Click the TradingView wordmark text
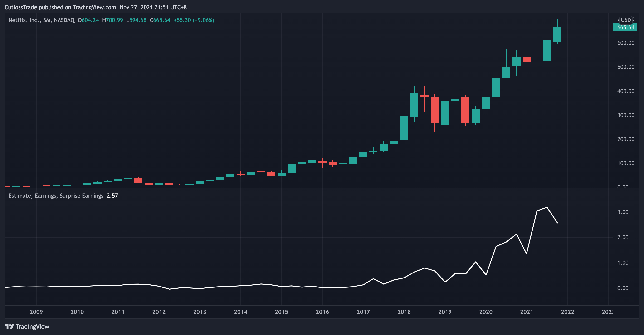 [32, 326]
